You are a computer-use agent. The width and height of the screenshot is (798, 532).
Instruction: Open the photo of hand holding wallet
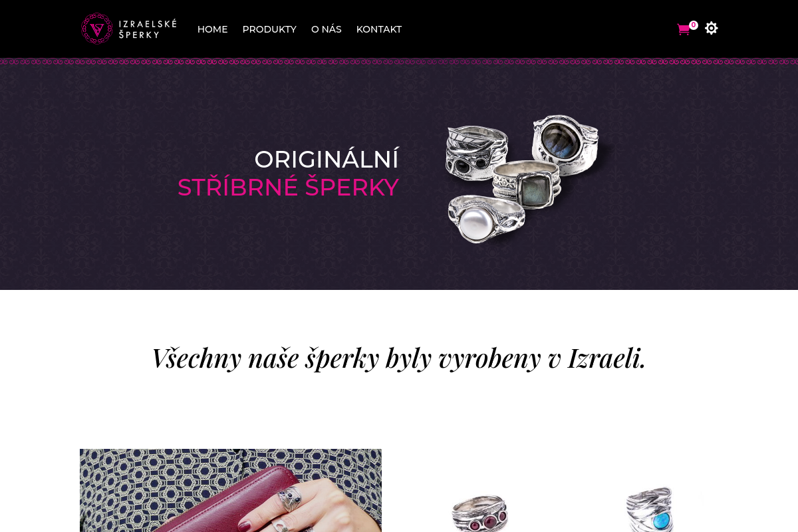click(231, 490)
